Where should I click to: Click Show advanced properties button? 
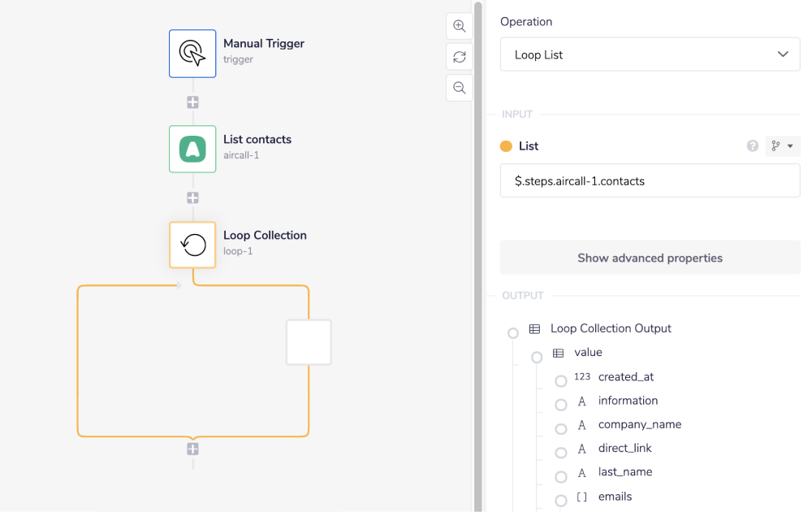coord(650,258)
